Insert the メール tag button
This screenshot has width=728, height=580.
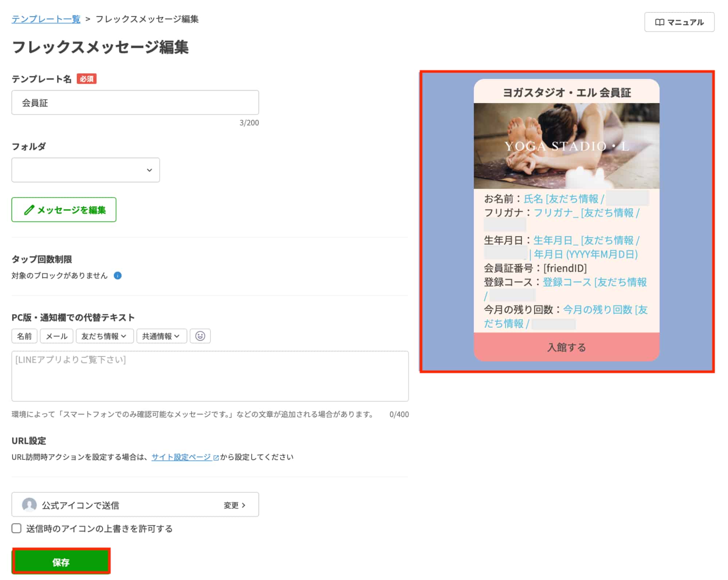[x=56, y=336]
